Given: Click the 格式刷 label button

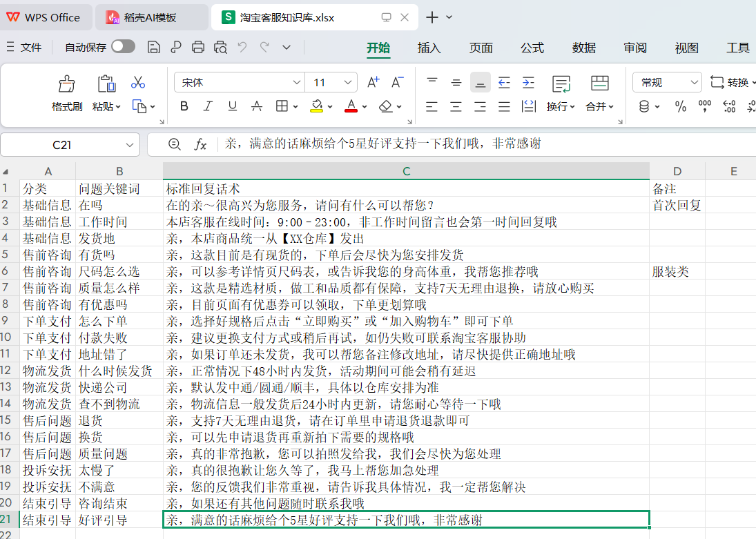Looking at the screenshot, I should point(67,106).
